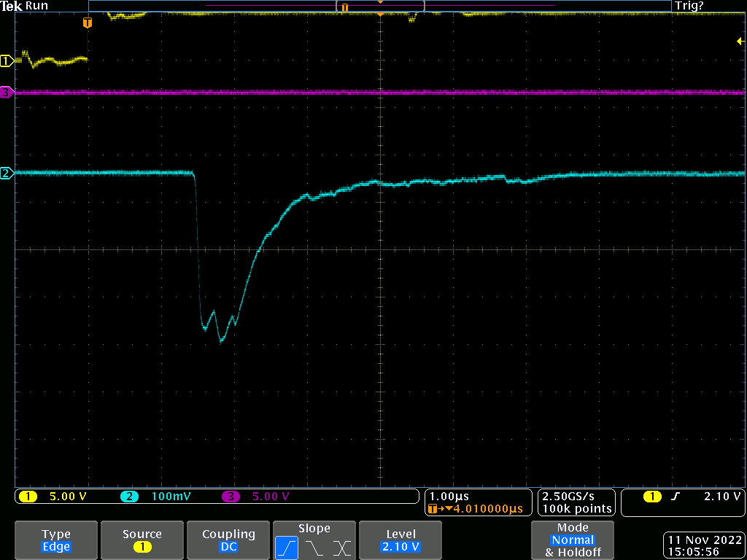
Task: Click the trigger level arrow at right edge
Action: tap(740, 42)
